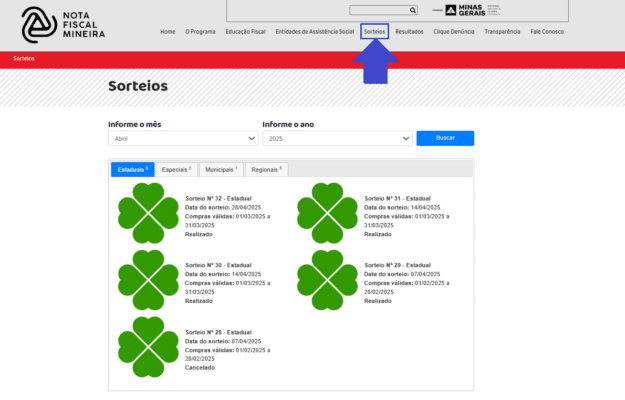The height and width of the screenshot is (400, 625).
Task: Select the Estaduais tab
Action: (133, 170)
